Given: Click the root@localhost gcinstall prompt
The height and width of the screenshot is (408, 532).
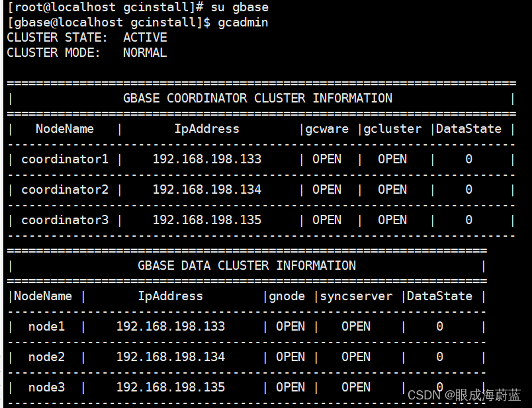Looking at the screenshot, I should coord(105,7).
